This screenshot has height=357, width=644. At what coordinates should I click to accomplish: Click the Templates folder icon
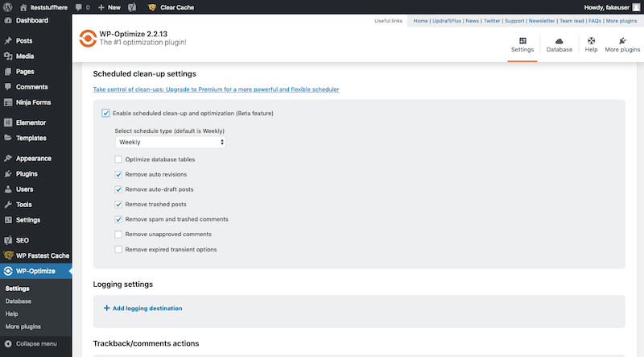point(8,138)
